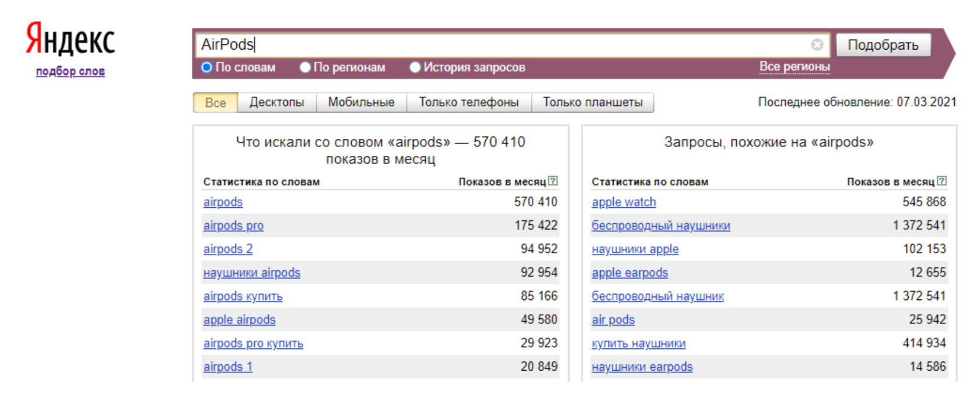Open the 'apple watch' similar query link
This screenshot has height=394, width=980.
624,202
